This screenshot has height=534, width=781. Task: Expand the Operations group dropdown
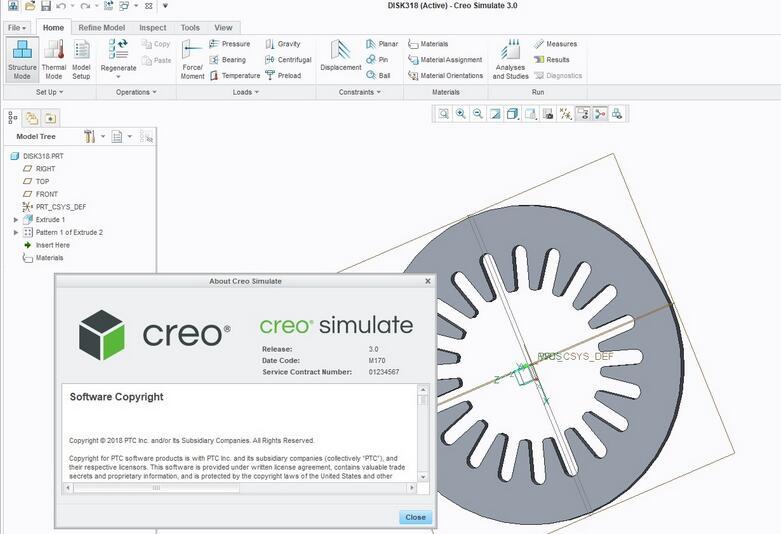click(136, 92)
